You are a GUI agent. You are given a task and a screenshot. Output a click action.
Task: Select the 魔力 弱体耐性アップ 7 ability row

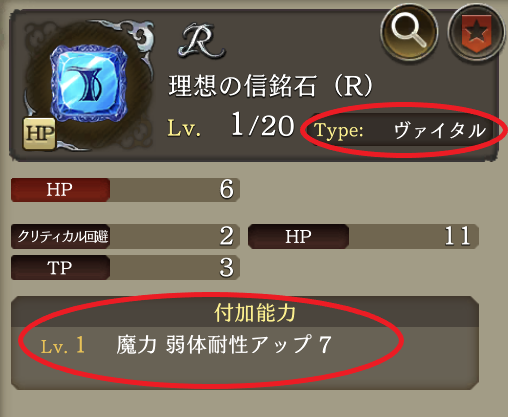point(224,345)
